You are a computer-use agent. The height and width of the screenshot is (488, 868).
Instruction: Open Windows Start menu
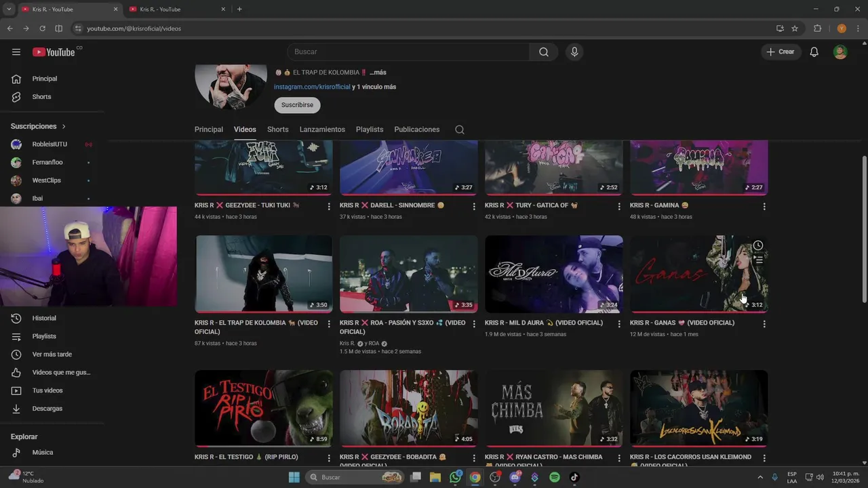[x=294, y=477]
